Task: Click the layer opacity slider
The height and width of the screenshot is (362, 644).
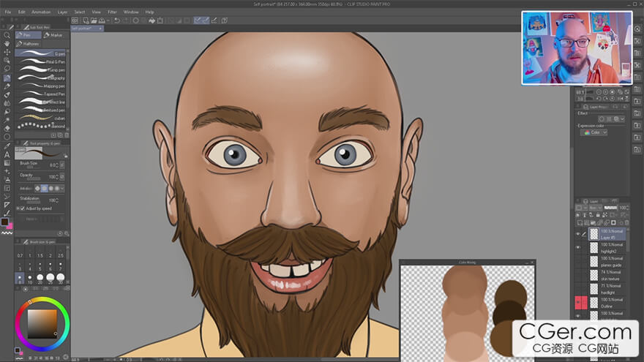Action: 610,208
